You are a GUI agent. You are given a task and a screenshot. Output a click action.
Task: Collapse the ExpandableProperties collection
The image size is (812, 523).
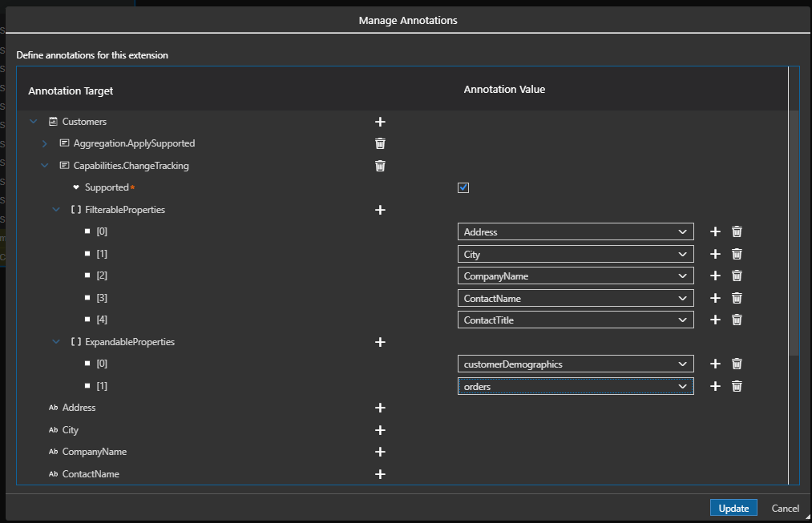click(56, 342)
